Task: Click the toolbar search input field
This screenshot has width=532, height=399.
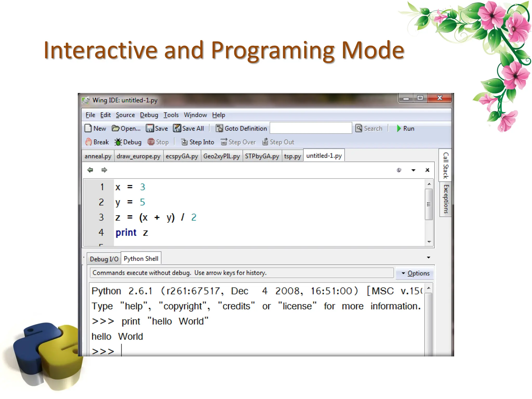Action: 311,128
